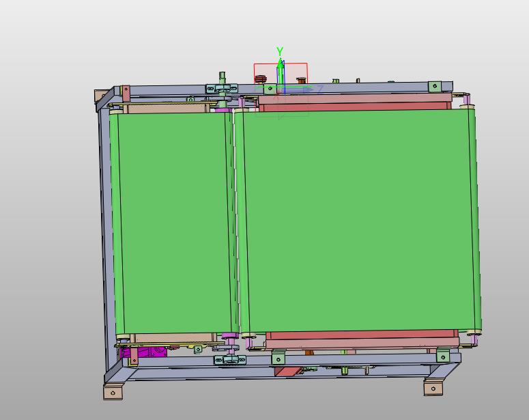Viewport: 529px width, 420px height.
Task: Pick the bottom-right frame foot plate
Action: point(433,389)
